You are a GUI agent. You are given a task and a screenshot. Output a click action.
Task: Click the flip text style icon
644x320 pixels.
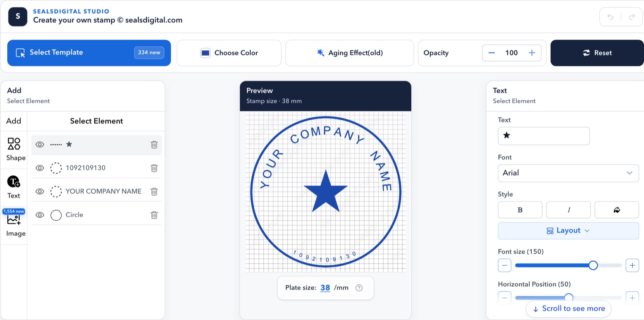[x=617, y=210]
